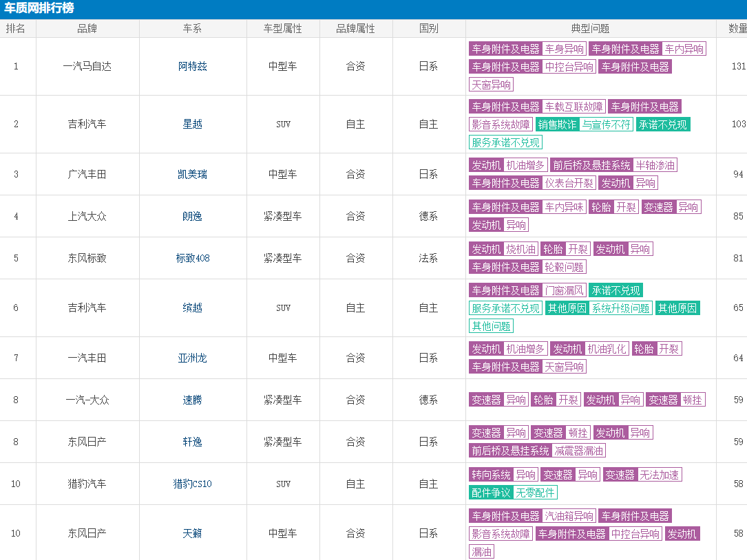This screenshot has width=747, height=560.
Task: Open the 天籁 car series link
Action: point(193,533)
